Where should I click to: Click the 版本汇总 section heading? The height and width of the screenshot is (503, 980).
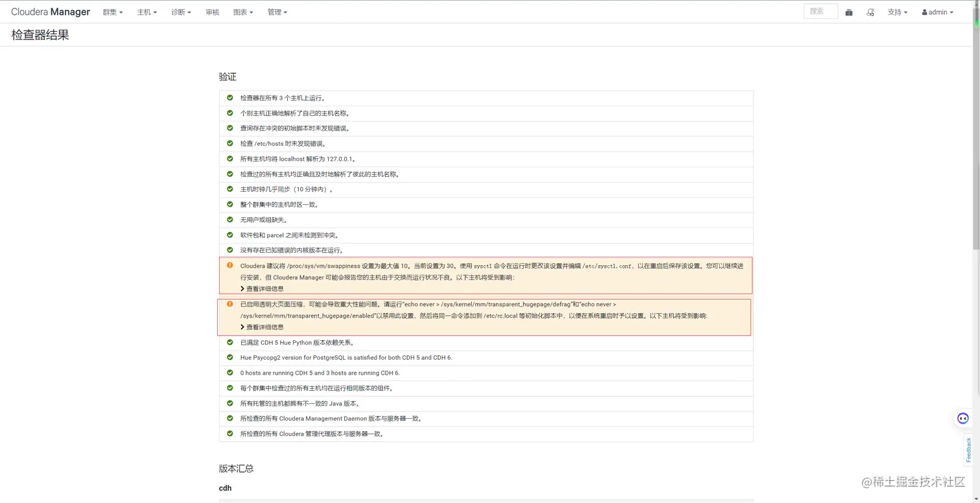click(236, 468)
